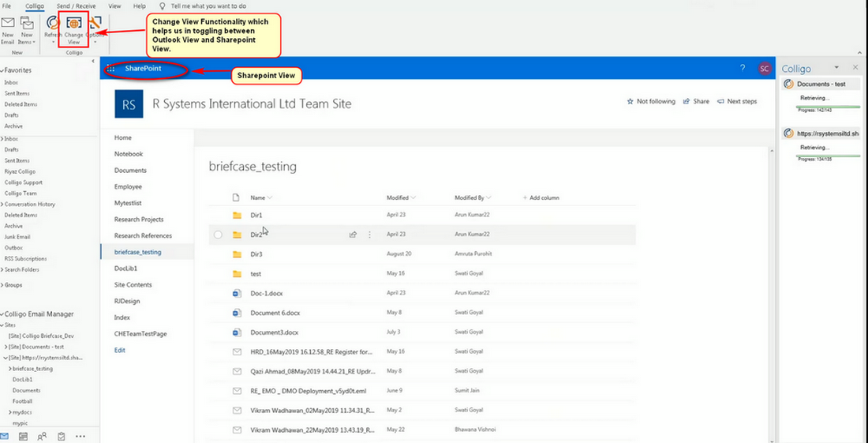The image size is (868, 443).
Task: Click the Edit navigation link
Action: click(x=120, y=350)
